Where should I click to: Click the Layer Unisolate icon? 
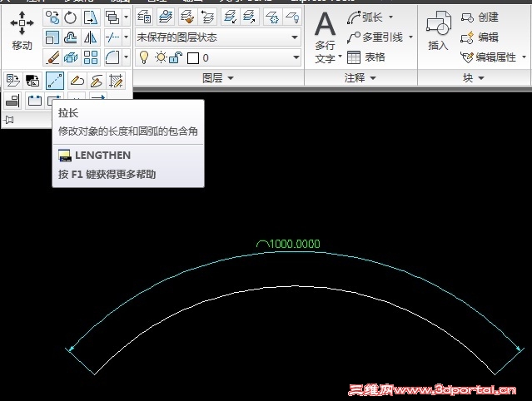250,17
